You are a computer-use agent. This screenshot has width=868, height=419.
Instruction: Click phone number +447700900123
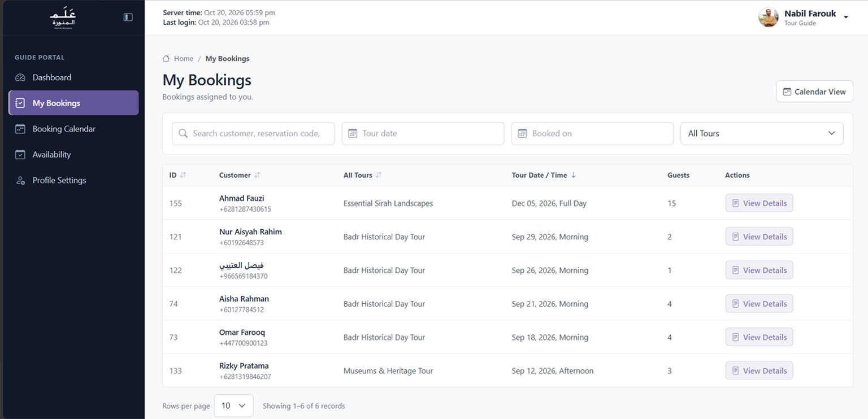pyautogui.click(x=244, y=343)
